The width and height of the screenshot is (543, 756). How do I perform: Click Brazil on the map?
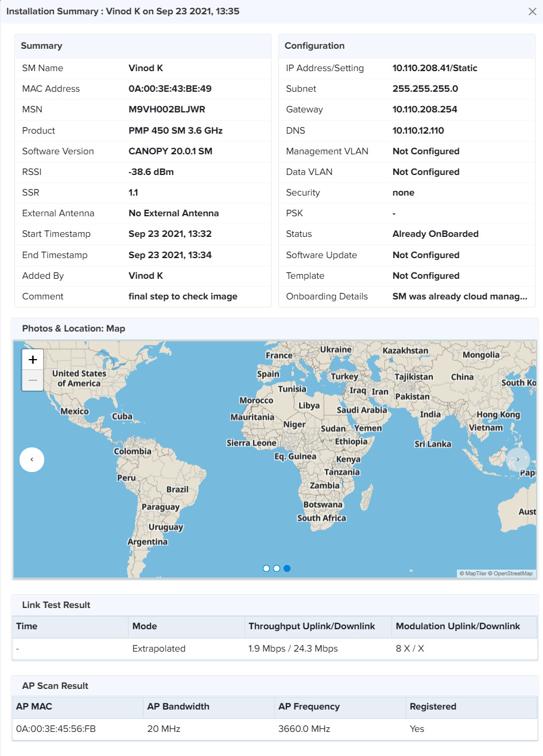point(177,490)
